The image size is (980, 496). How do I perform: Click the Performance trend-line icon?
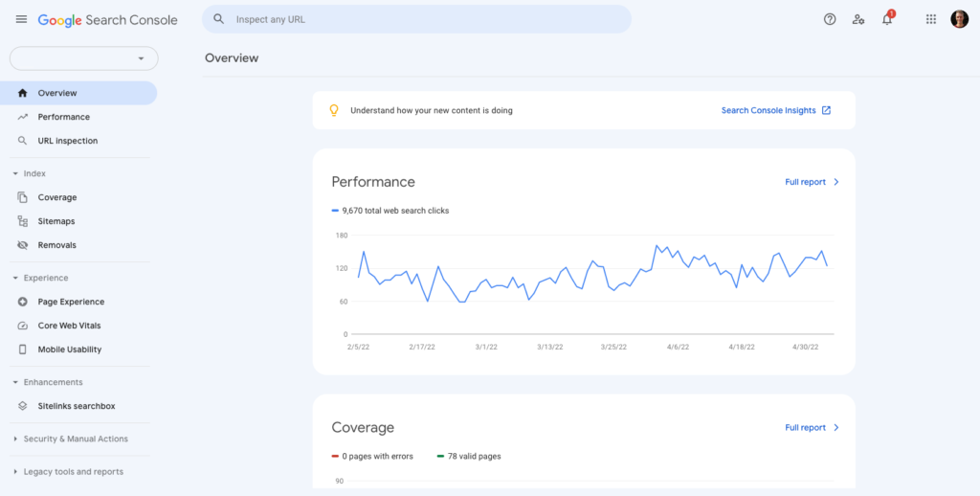pyautogui.click(x=23, y=117)
